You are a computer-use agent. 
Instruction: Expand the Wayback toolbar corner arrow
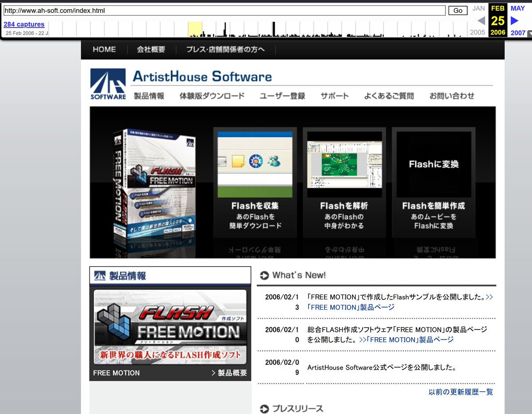(529, 33)
